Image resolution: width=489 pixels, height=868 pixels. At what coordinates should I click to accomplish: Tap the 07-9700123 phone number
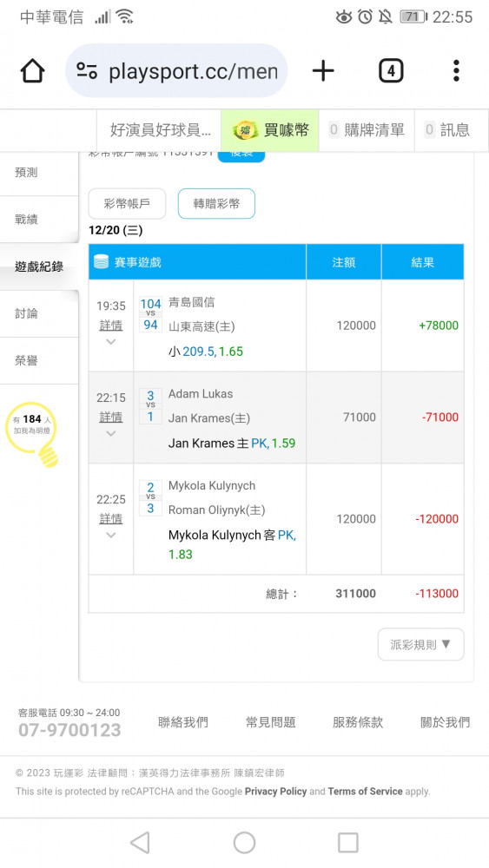[x=69, y=730]
